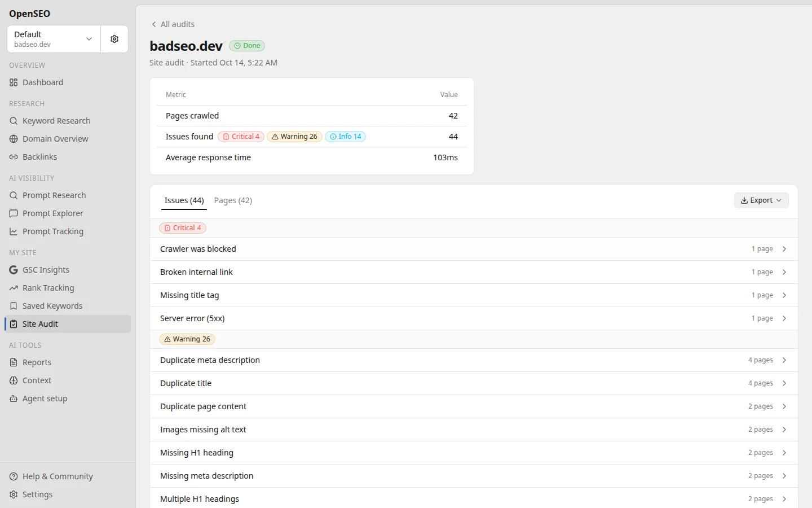Click the Pages crawled metric row
Image resolution: width=812 pixels, height=508 pixels.
312,116
